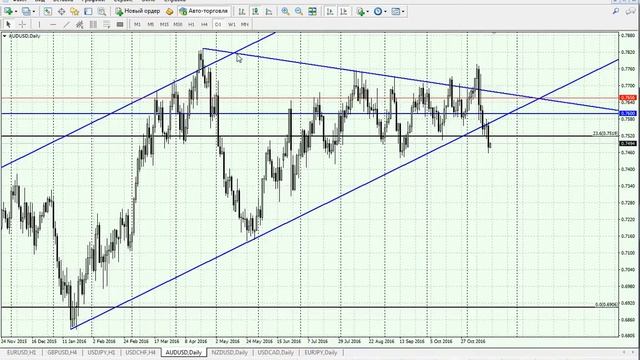The image size is (640, 360).
Task: Switch timeframe to MN
Action: click(244, 24)
